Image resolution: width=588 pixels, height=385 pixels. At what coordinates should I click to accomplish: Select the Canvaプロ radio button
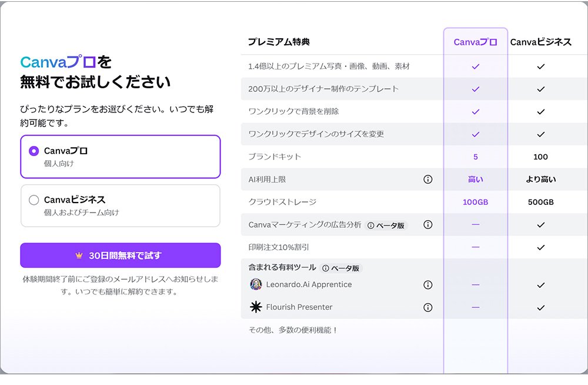coord(34,151)
